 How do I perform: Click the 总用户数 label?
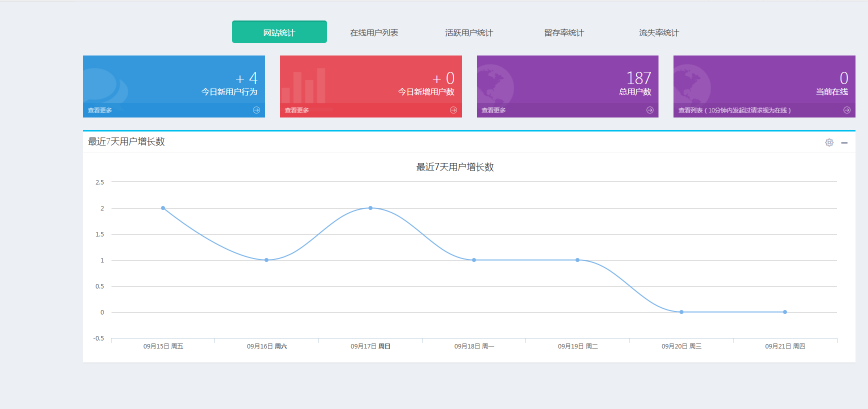[635, 92]
